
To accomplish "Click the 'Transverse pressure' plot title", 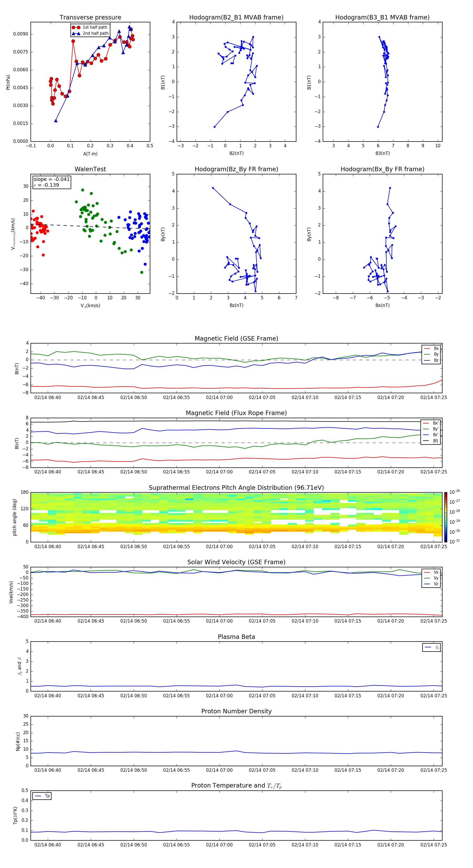I will 90,18.
